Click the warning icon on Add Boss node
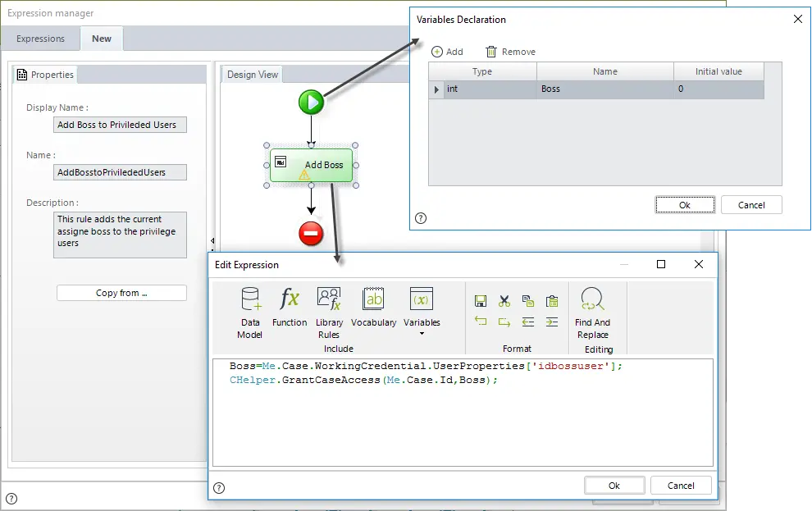This screenshot has height=511, width=812. [304, 175]
